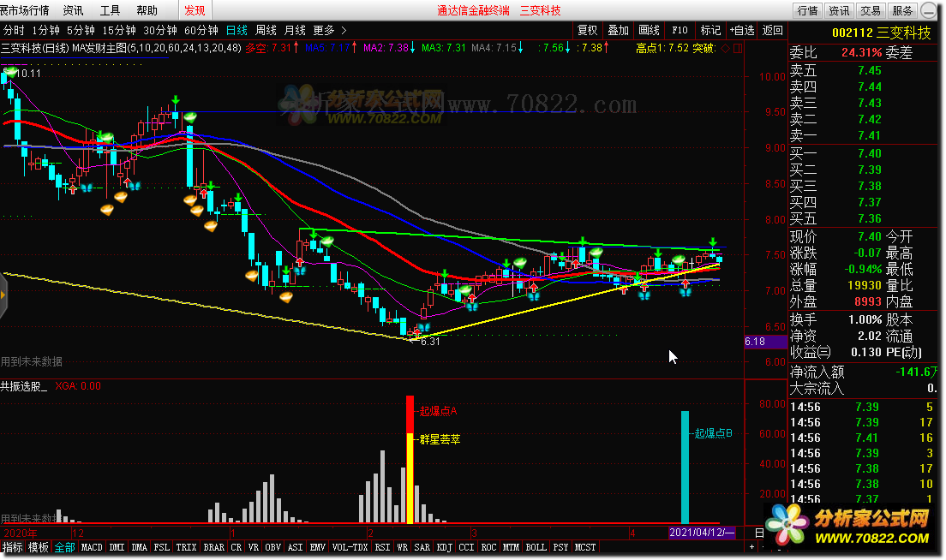Switch to 周线 weekly timeframe

(x=266, y=30)
